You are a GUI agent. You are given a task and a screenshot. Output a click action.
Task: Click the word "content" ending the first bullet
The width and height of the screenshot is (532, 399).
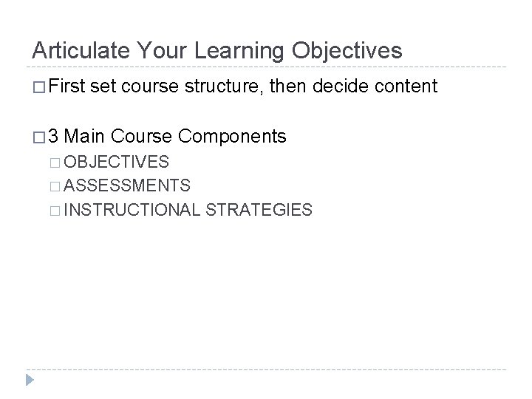click(x=407, y=88)
